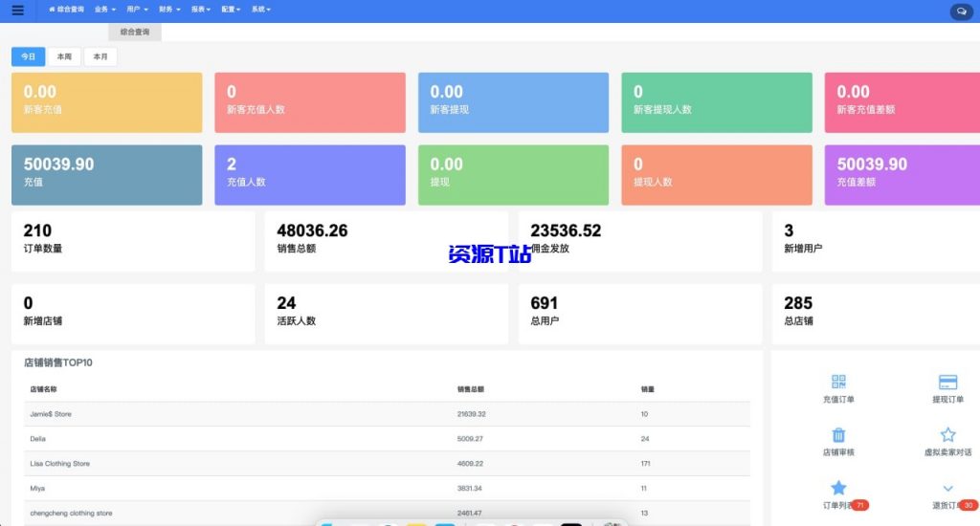The width and height of the screenshot is (980, 526).
Task: Click sales amount 3831.34
Action: [469, 489]
